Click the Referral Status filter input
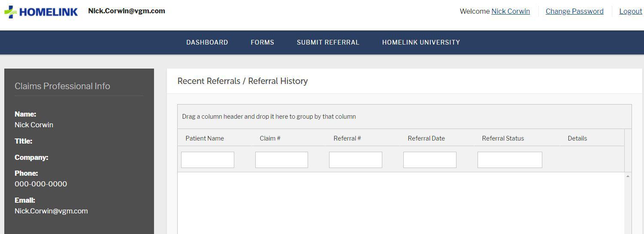 pos(510,160)
